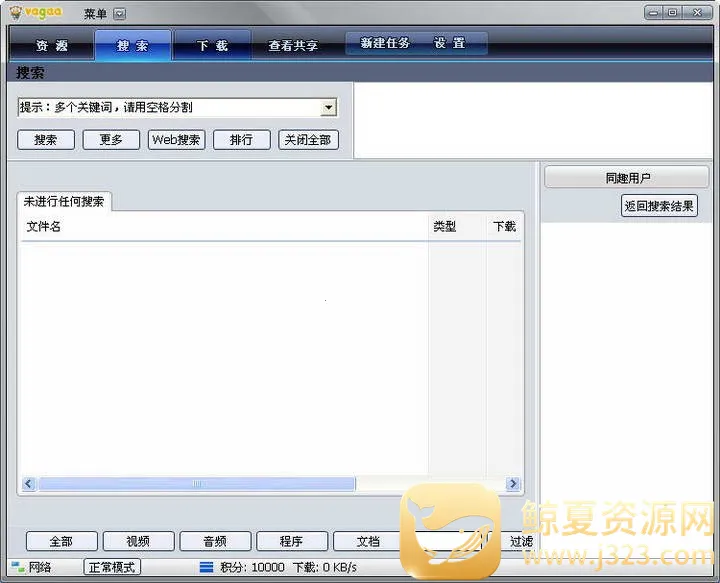Open the 菜单 menu in title bar
Image resolution: width=720 pixels, height=583 pixels.
click(x=95, y=13)
